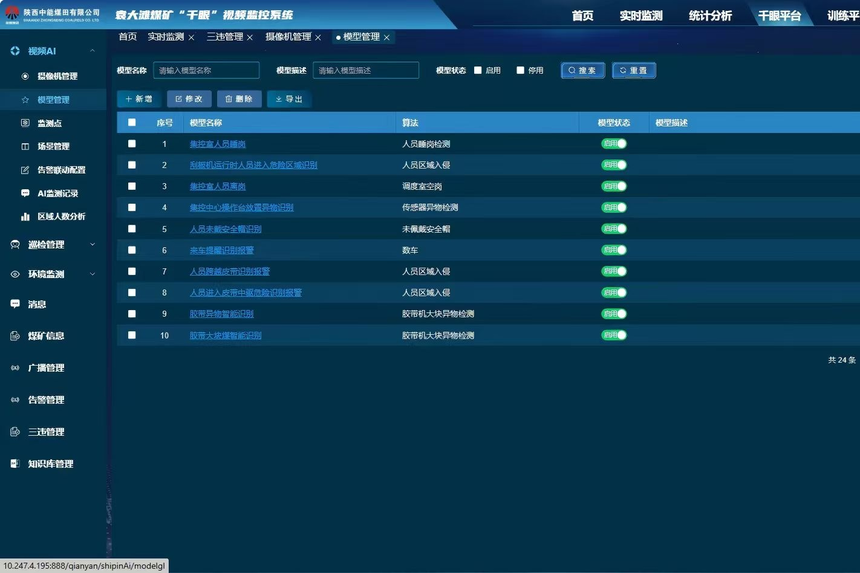Open the 集控室人员睡岗 model link
860x573 pixels.
(218, 144)
